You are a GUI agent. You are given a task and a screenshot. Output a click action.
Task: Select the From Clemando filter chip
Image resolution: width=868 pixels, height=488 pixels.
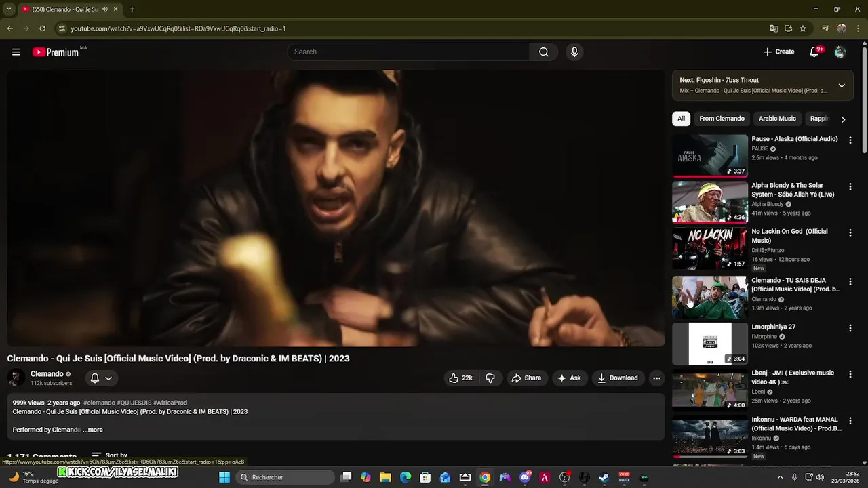pos(722,119)
